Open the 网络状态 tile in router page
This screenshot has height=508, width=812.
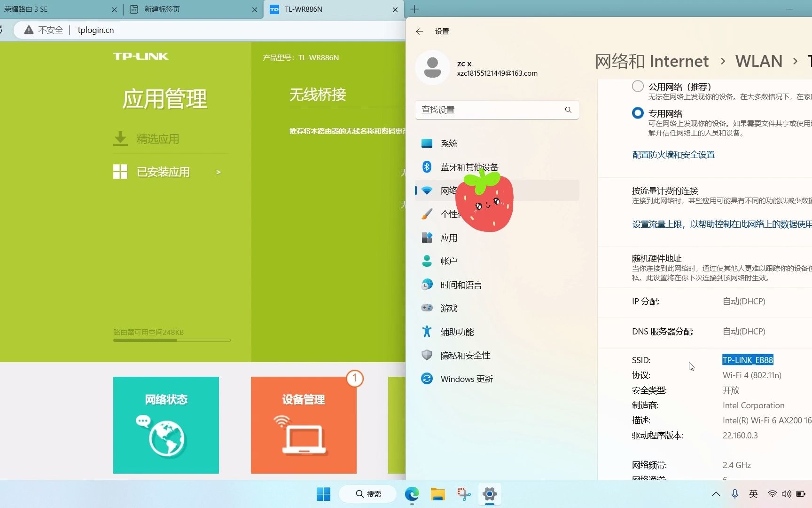click(x=166, y=425)
